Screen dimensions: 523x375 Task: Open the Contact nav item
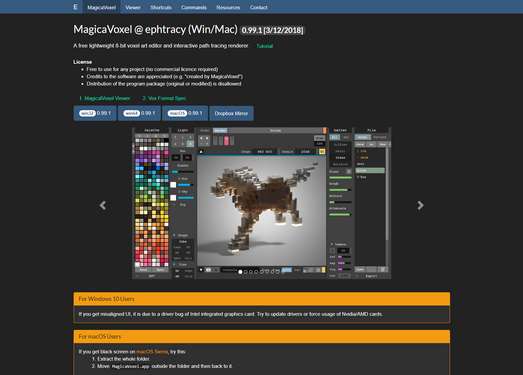point(258,7)
